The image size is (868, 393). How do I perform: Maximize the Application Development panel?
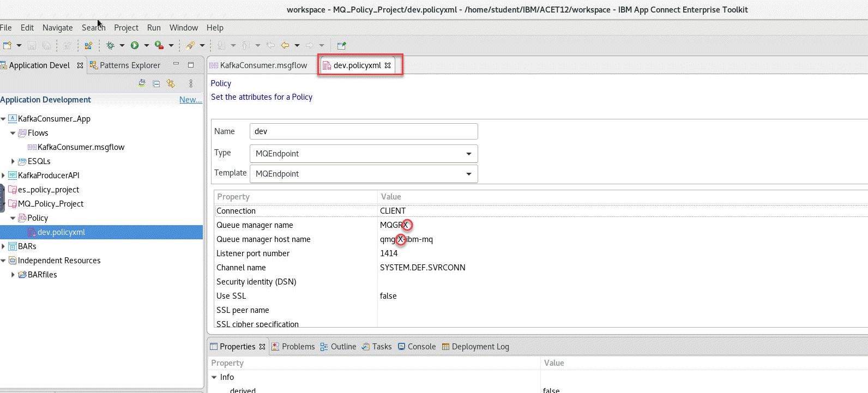(191, 65)
